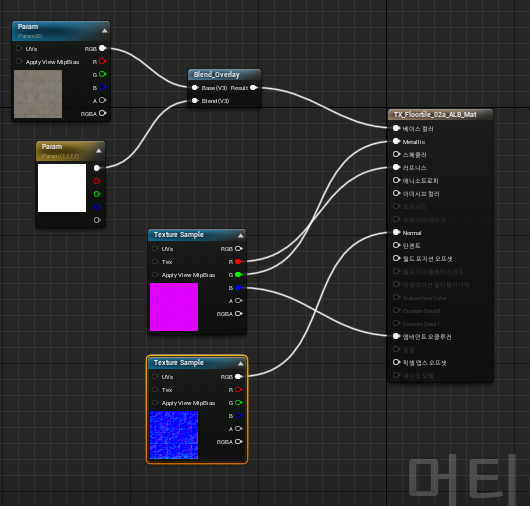The image size is (530, 506).
Task: Click Tex input pin on magenta Texture Sample
Action: click(155, 261)
